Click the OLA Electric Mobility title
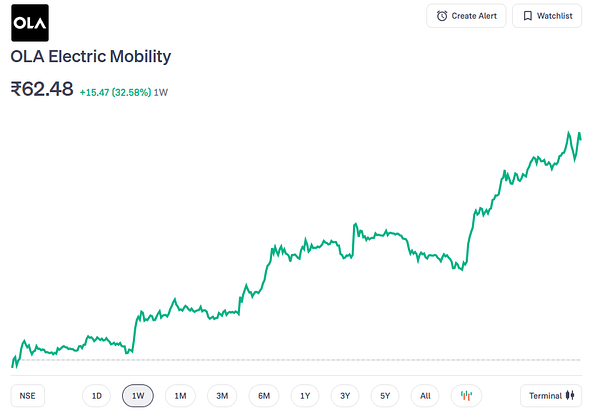This screenshot has width=600, height=418. coord(91,57)
